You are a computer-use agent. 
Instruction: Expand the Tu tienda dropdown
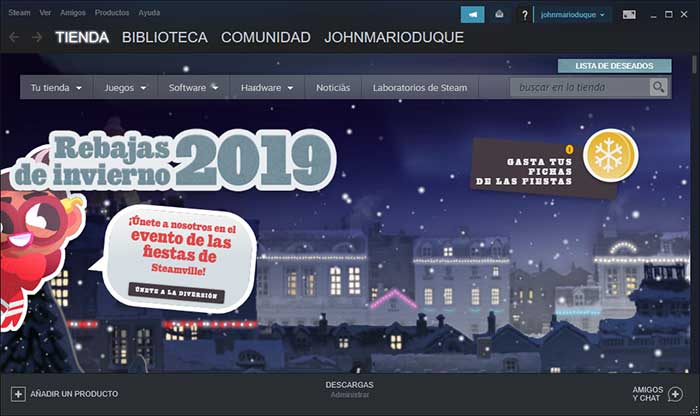click(x=56, y=87)
